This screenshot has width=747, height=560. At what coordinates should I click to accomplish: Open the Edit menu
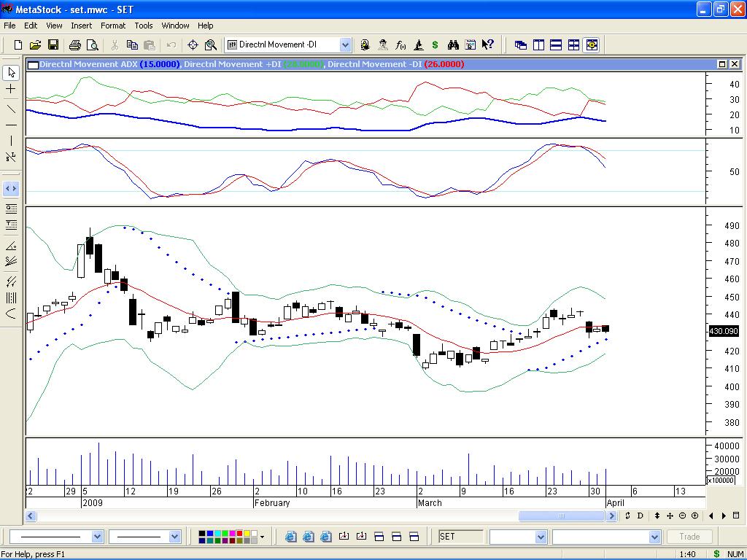click(31, 26)
